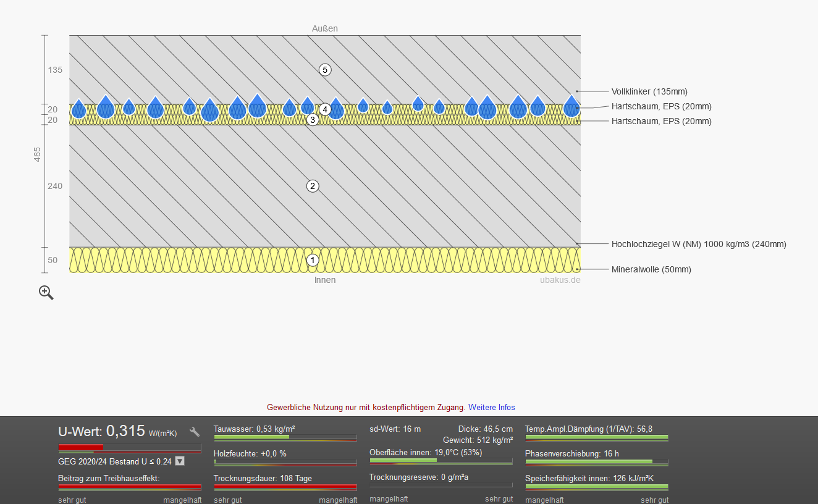This screenshot has height=504, width=818.
Task: Click the Mineralwolle (50mm) layer label
Action: point(651,269)
